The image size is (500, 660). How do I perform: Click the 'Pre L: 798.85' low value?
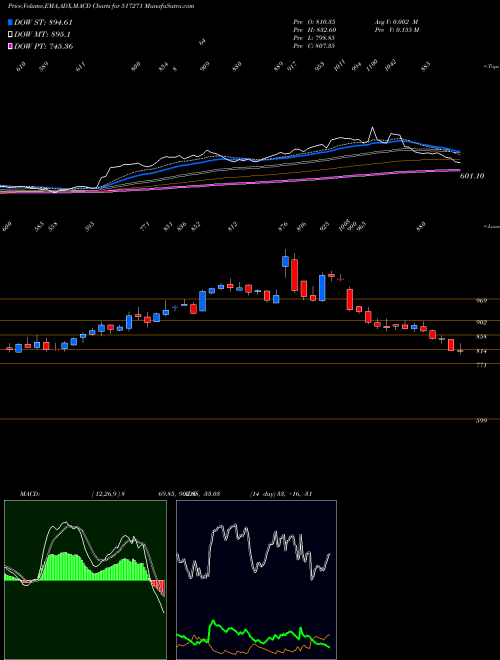point(314,38)
